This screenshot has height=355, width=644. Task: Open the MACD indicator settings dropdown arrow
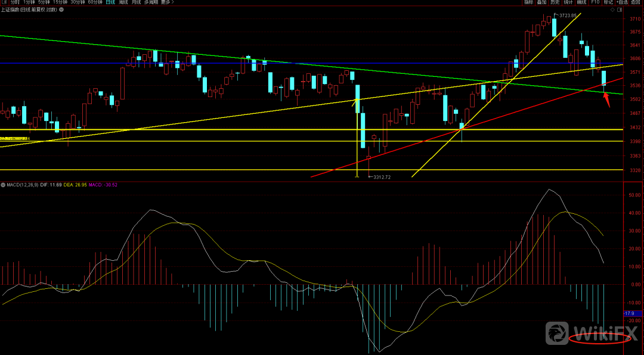(x=2, y=185)
